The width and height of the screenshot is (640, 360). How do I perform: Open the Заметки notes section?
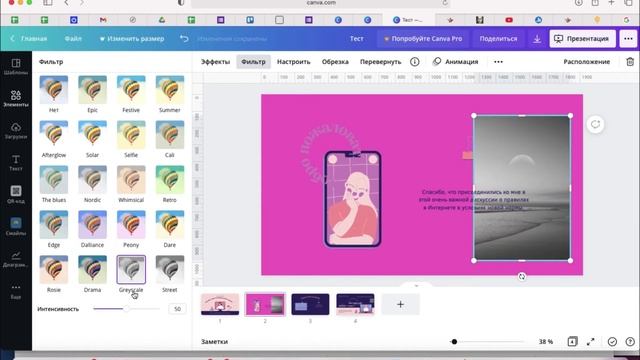(214, 342)
